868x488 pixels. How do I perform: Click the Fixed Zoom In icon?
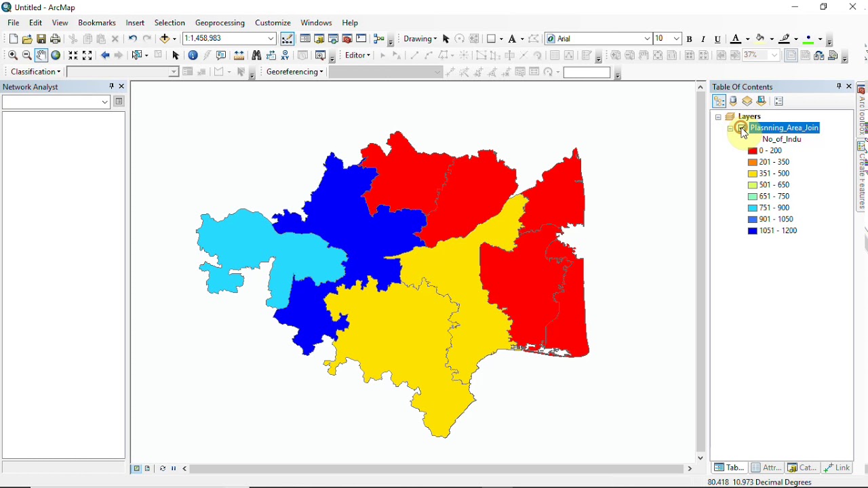point(73,56)
